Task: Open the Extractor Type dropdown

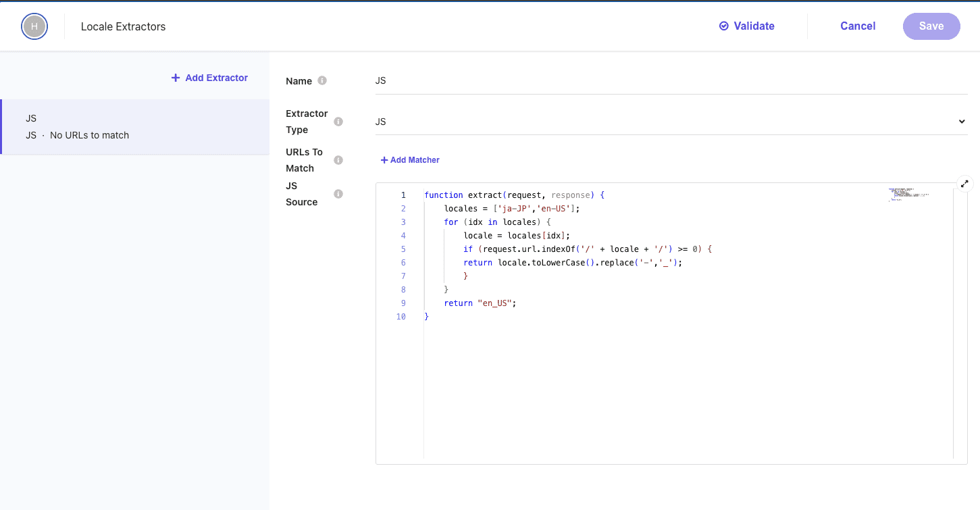Action: (x=671, y=122)
